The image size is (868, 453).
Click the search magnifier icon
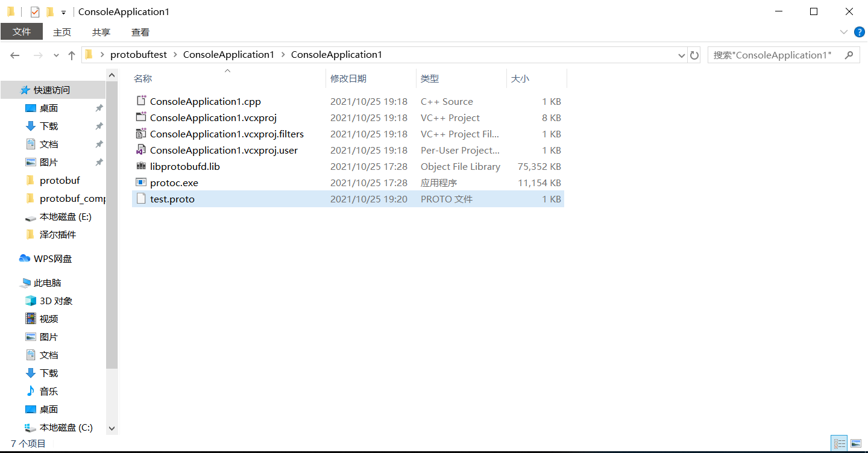tap(849, 55)
